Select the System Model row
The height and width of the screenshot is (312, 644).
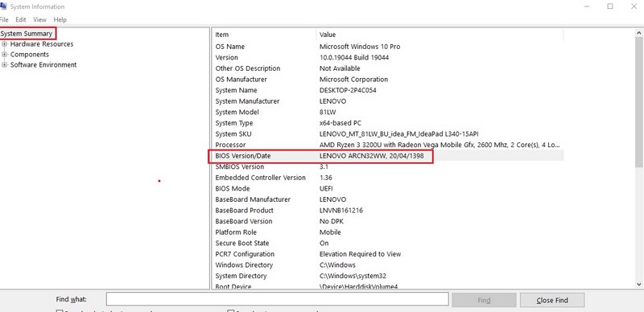(388, 112)
